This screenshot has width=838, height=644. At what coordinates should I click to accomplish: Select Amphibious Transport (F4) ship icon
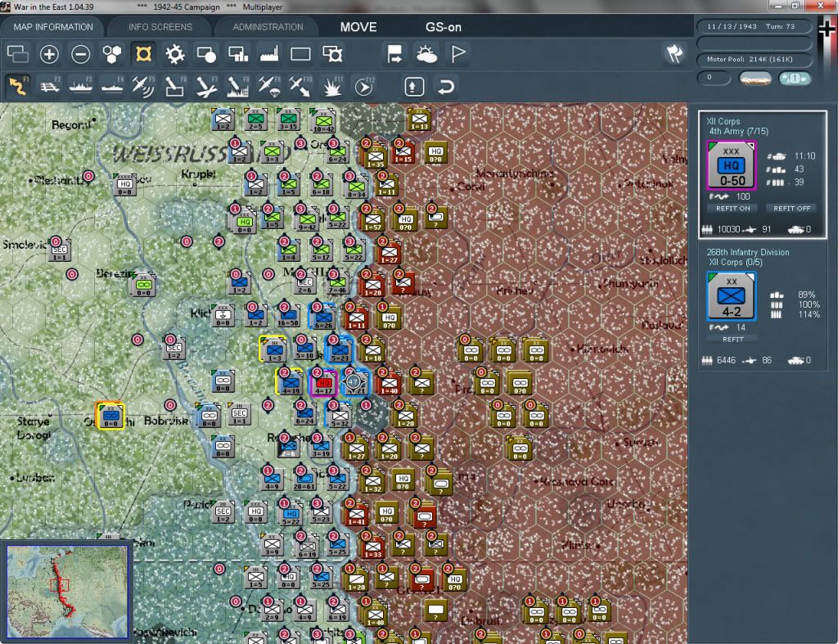click(x=112, y=86)
